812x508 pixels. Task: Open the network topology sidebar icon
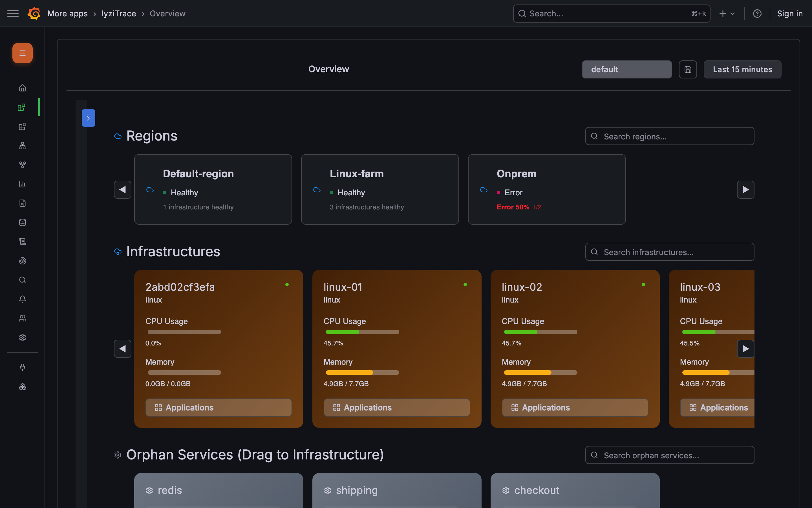click(23, 145)
